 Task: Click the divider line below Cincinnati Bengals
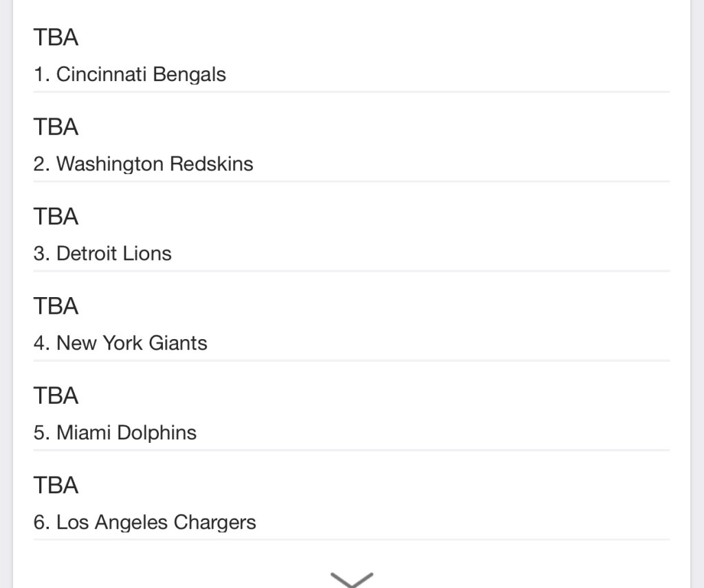351,91
